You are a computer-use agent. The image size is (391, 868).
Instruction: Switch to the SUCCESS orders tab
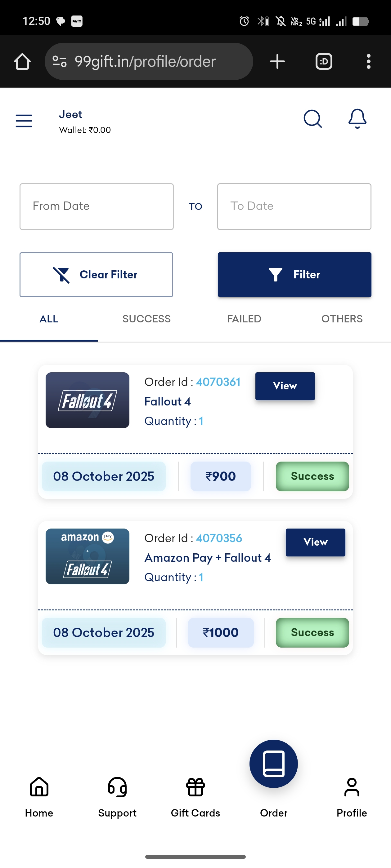point(146,319)
